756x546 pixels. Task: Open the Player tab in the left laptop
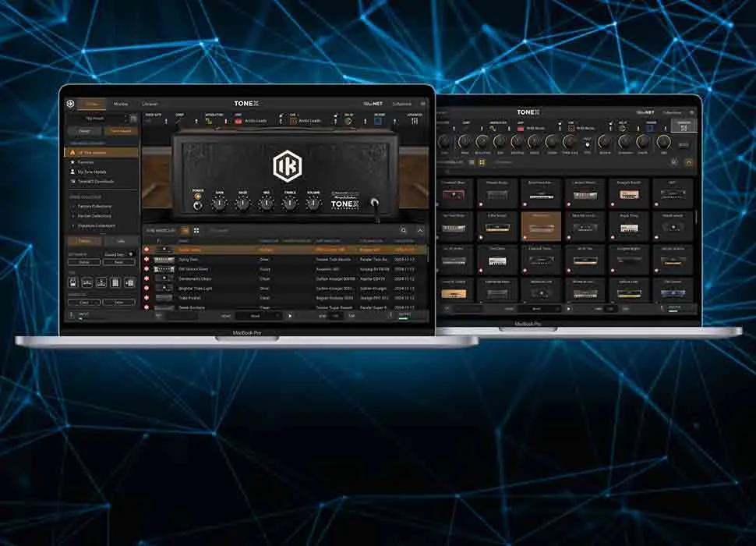coord(92,104)
